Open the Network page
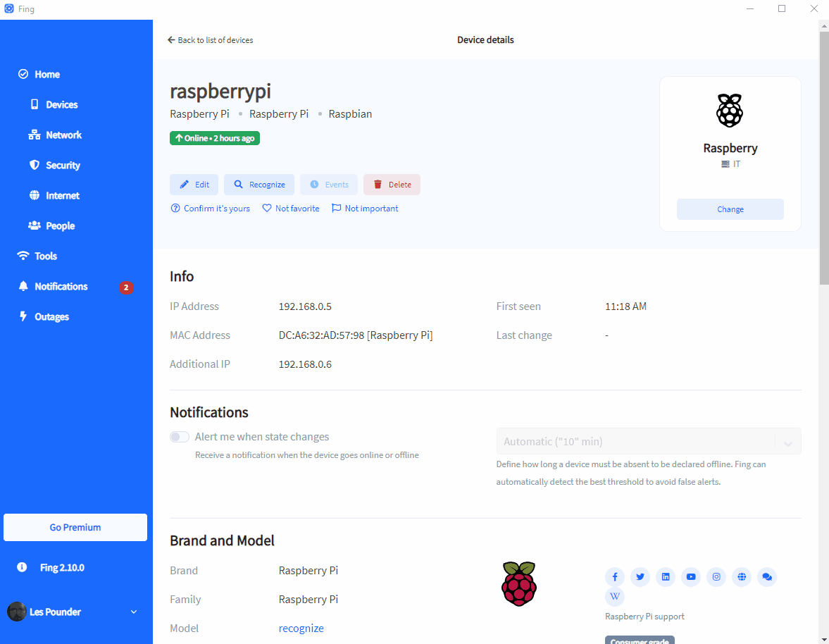The height and width of the screenshot is (644, 829). pos(55,135)
